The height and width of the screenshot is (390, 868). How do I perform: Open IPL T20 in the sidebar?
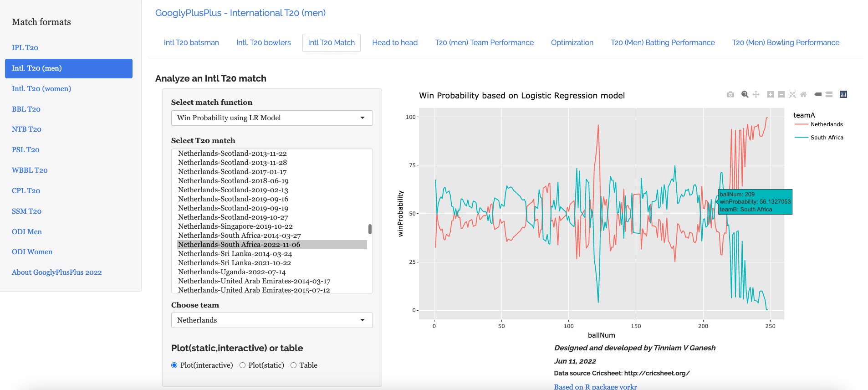pos(25,48)
